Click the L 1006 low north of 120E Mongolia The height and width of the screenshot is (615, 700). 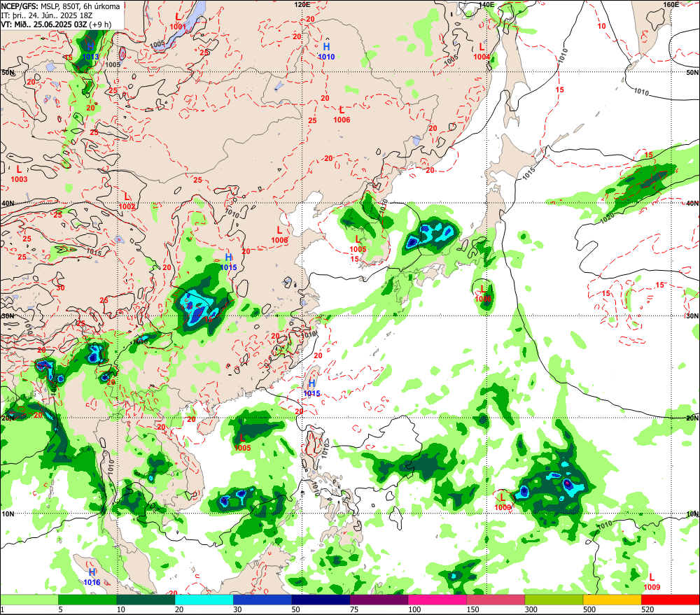[x=342, y=115]
